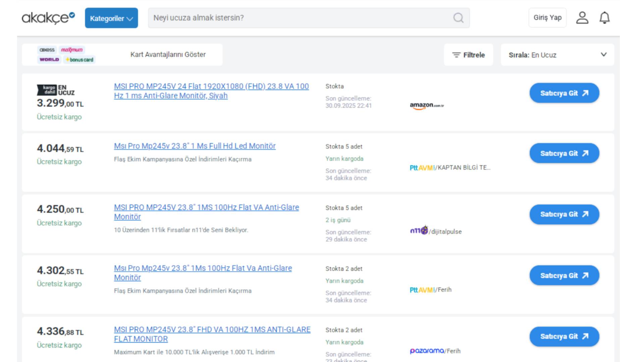
Task: Open the Filtrele filter options
Action: point(468,55)
